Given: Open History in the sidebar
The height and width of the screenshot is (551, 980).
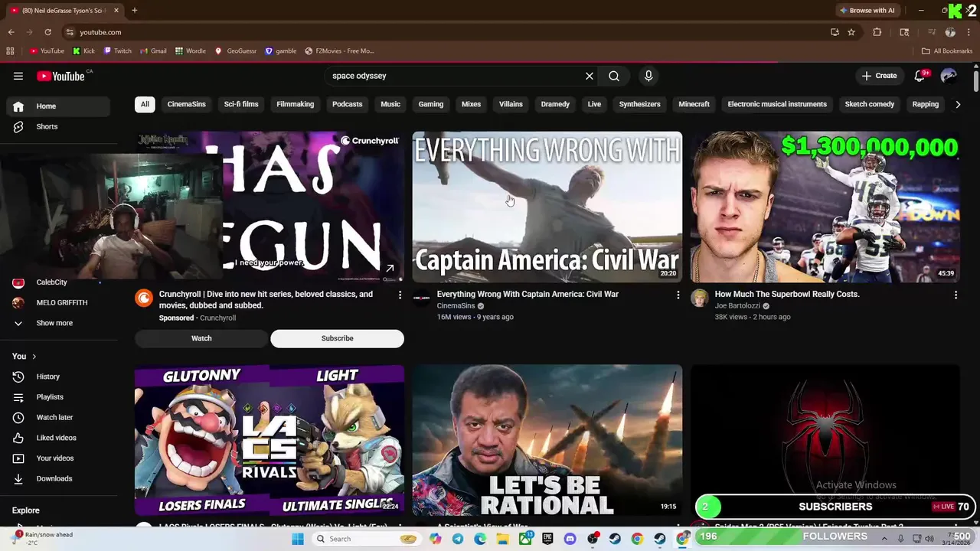Looking at the screenshot, I should point(58,377).
